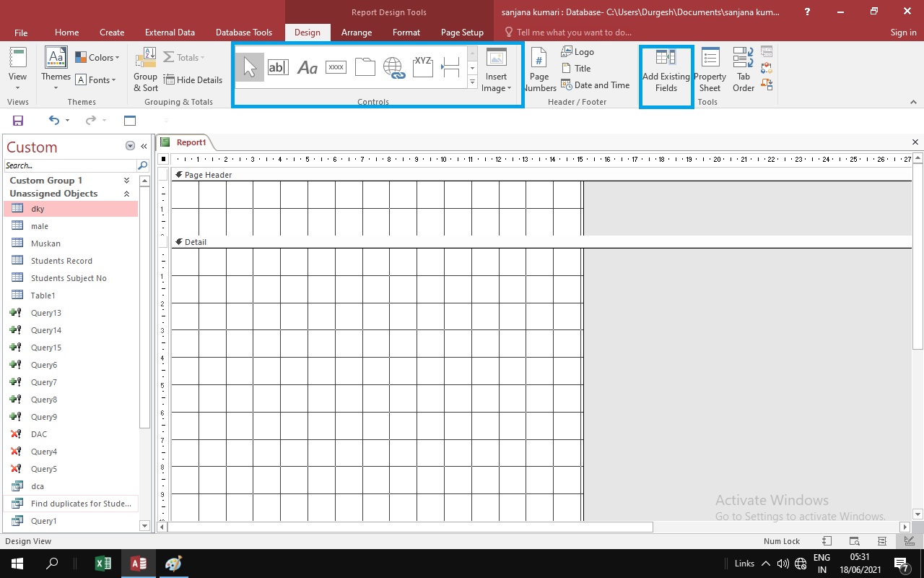The width and height of the screenshot is (924, 578).
Task: Select the Label control with Aa icon
Action: pos(307,66)
